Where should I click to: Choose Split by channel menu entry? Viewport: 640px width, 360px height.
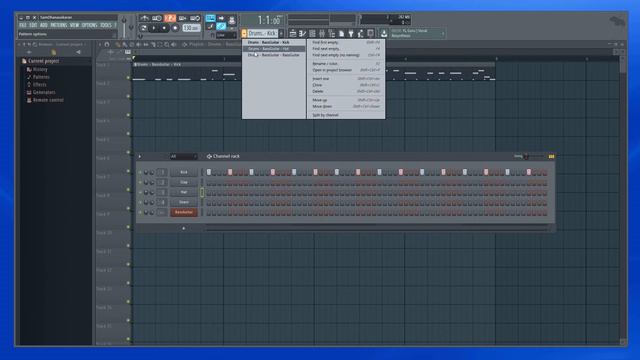tap(346, 115)
